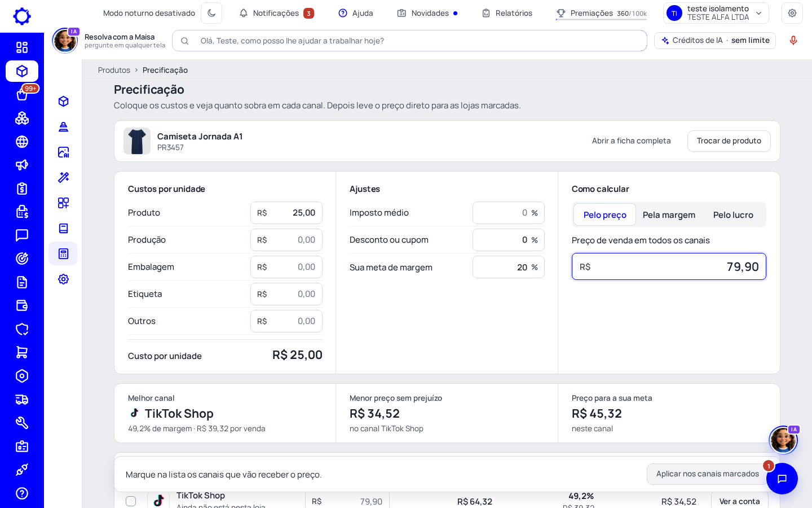812x508 pixels.
Task: Click Trocar de produto button
Action: [x=729, y=141]
